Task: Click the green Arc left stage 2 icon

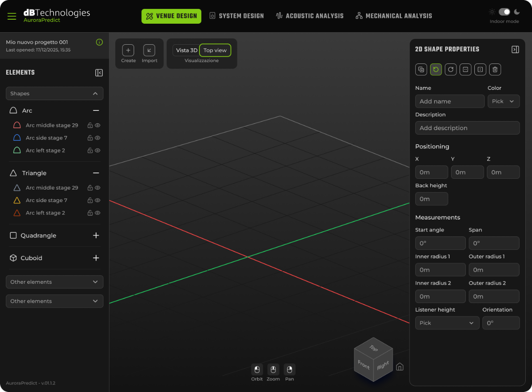Action: [x=17, y=150]
